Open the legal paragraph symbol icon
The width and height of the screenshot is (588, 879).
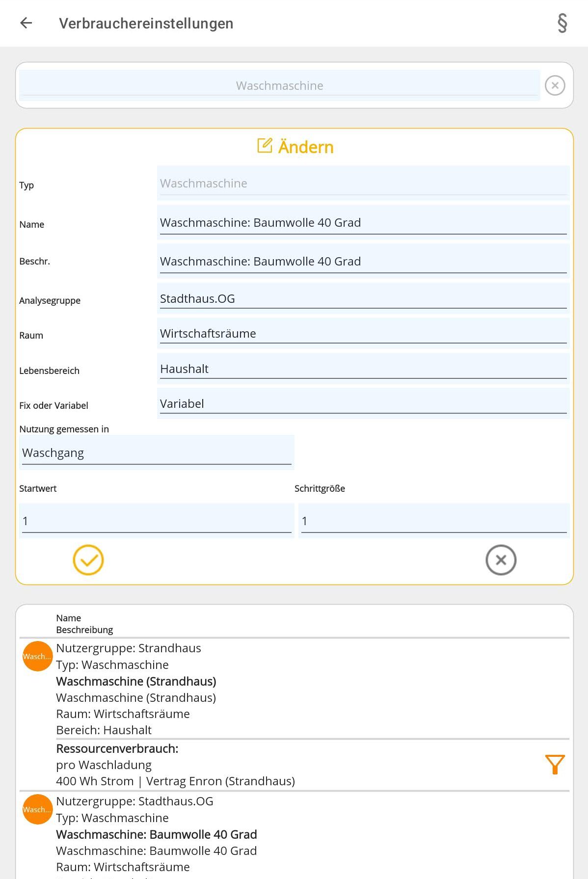click(x=562, y=23)
